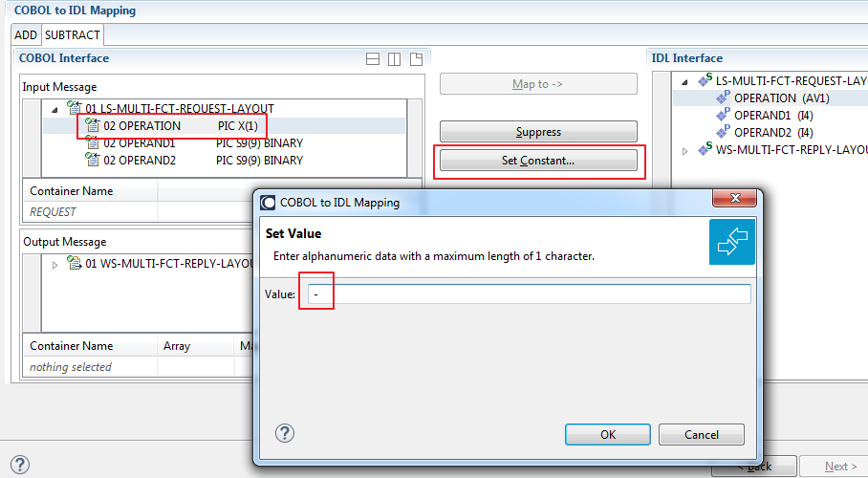Select OPERAND1 (I4) in IDL Interface
The image size is (868, 478).
pos(773,116)
